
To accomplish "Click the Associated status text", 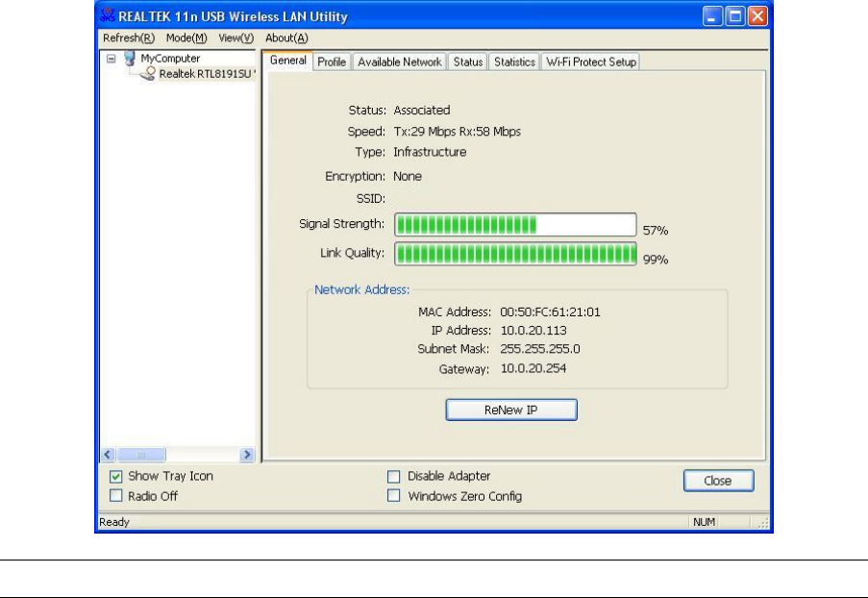I will [x=421, y=111].
